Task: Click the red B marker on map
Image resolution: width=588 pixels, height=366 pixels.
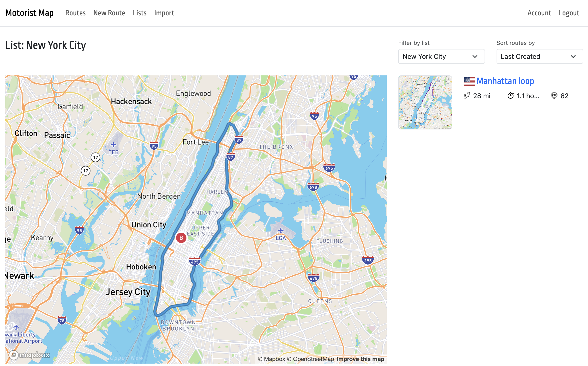Action: tap(181, 238)
